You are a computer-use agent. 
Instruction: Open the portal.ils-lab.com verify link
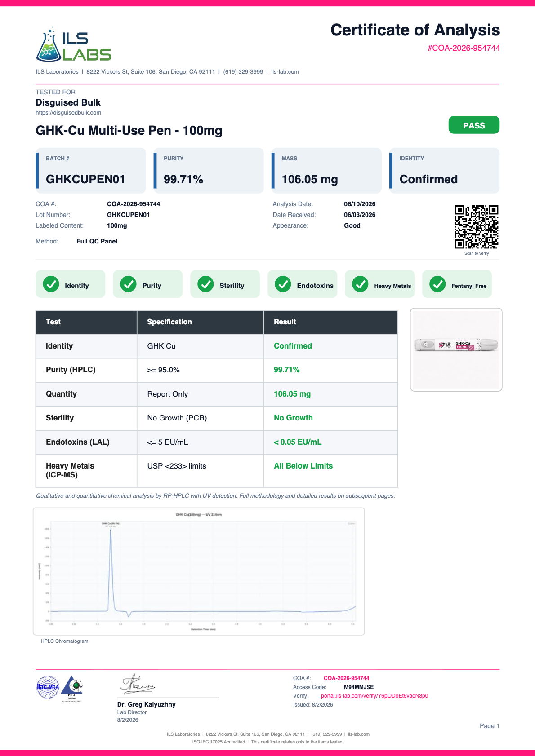point(374,696)
